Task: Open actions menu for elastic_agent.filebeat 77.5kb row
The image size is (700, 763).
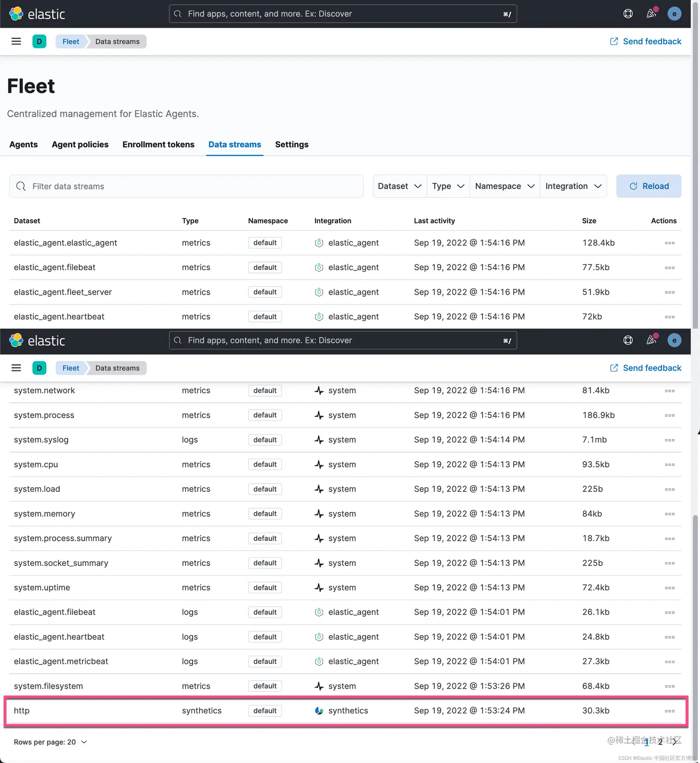Action: tap(669, 267)
